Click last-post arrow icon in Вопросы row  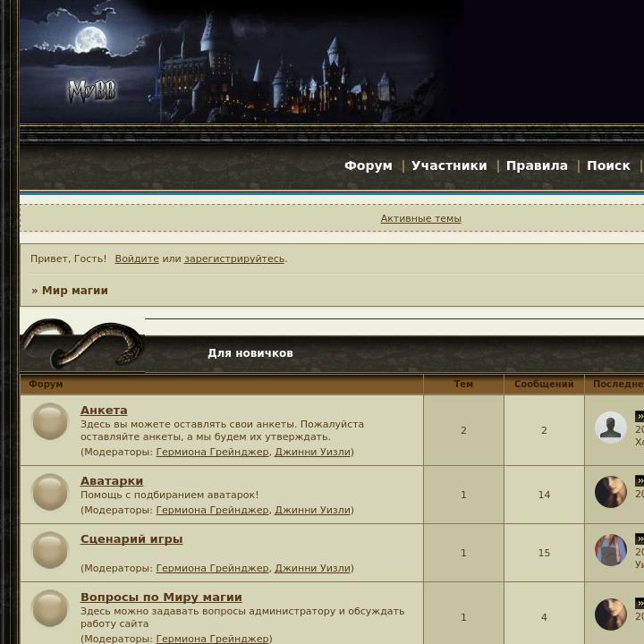tap(640, 604)
